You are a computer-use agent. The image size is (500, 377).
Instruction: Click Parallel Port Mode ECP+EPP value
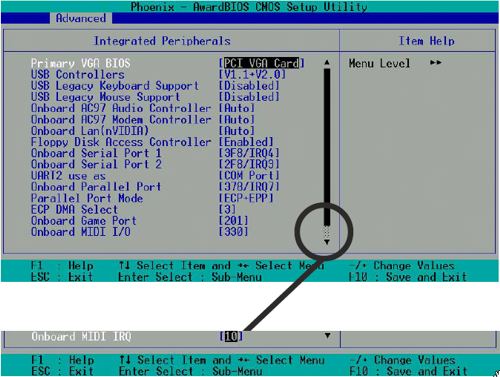[x=246, y=198]
